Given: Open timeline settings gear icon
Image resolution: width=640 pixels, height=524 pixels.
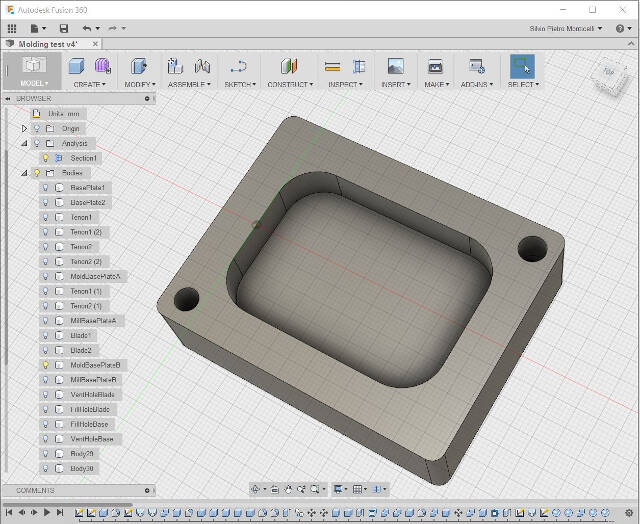Looking at the screenshot, I should point(629,512).
